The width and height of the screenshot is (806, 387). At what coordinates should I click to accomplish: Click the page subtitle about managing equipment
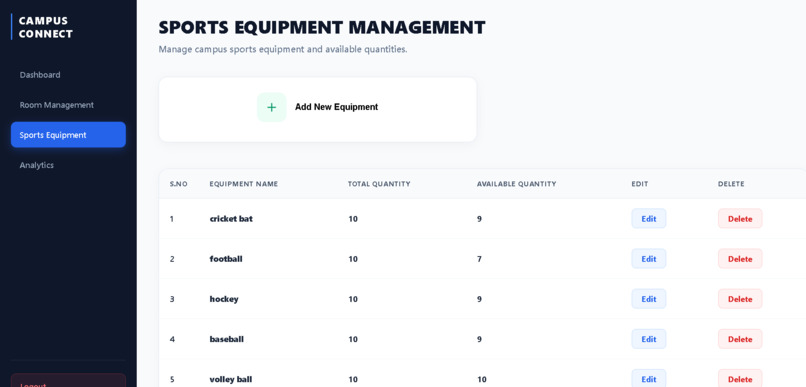point(283,50)
